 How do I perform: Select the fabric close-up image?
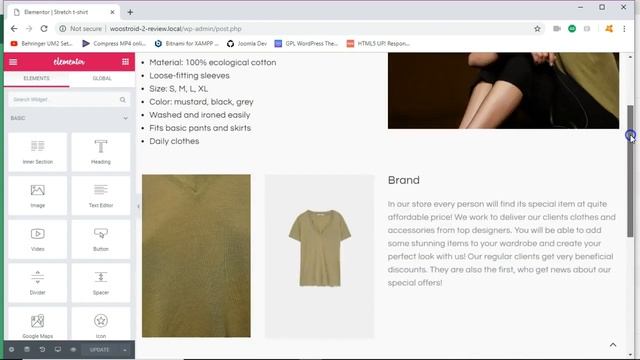[196, 256]
